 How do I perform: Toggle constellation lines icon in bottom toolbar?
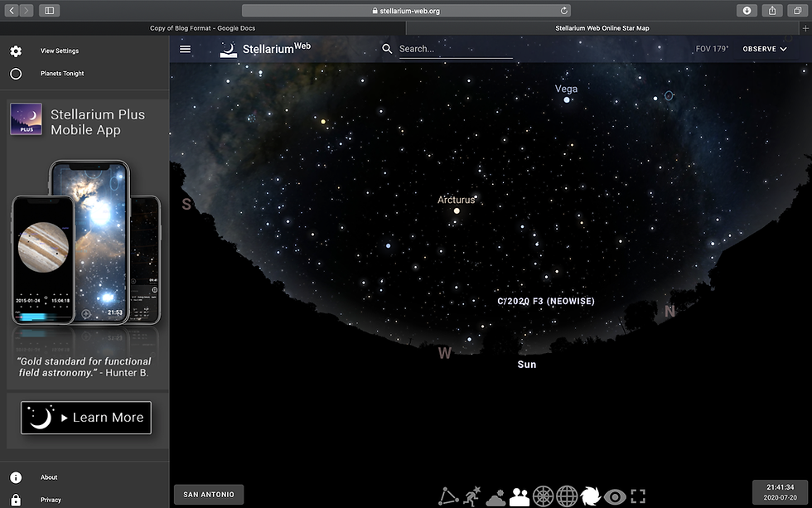point(448,496)
